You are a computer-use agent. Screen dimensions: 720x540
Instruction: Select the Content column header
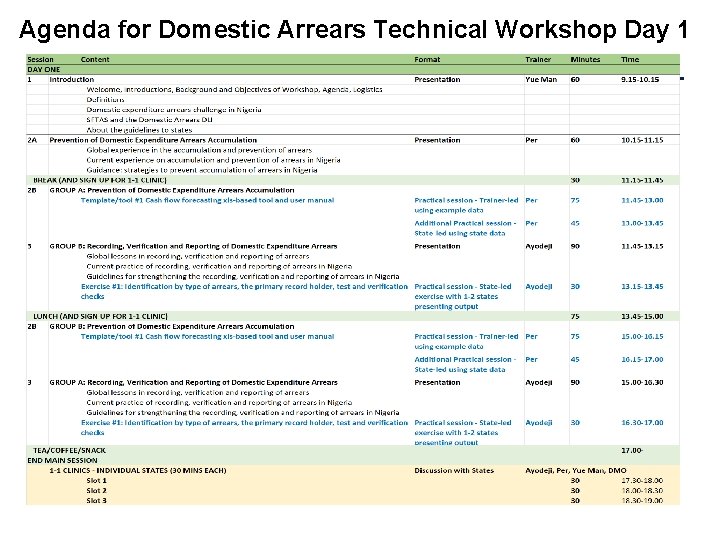(95, 59)
